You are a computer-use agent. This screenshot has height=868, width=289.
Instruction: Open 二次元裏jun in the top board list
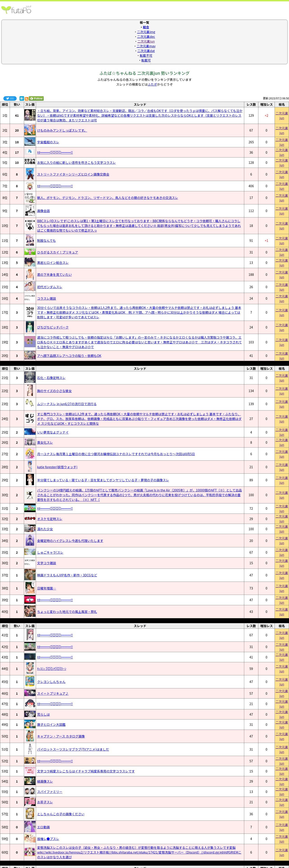tap(146, 41)
